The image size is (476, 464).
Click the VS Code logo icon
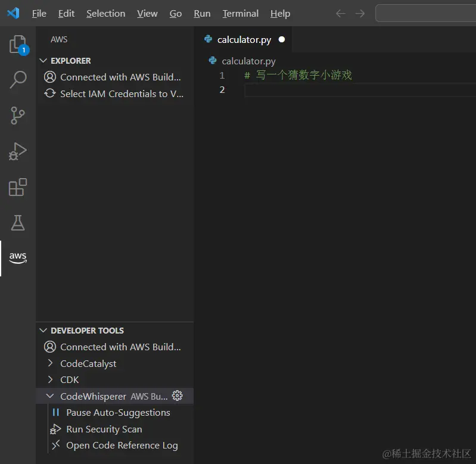coord(13,13)
